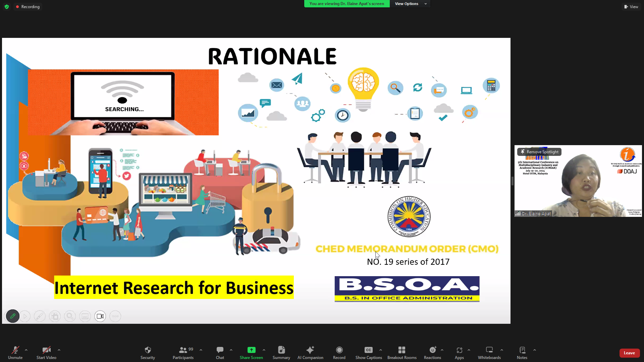
Task: Open the Chat panel
Action: [220, 350]
